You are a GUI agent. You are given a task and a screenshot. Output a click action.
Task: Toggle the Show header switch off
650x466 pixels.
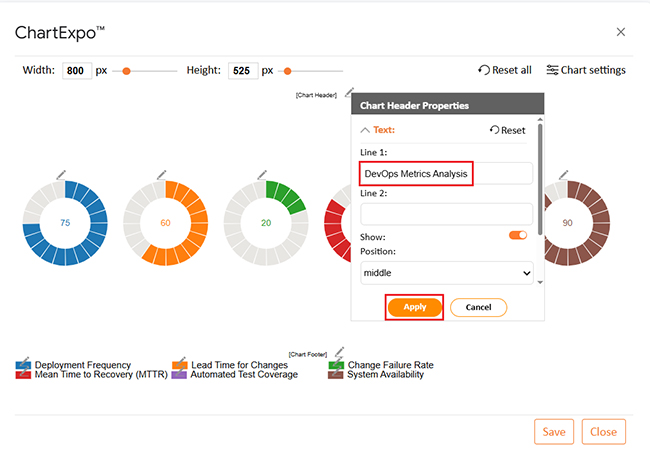tap(517, 235)
